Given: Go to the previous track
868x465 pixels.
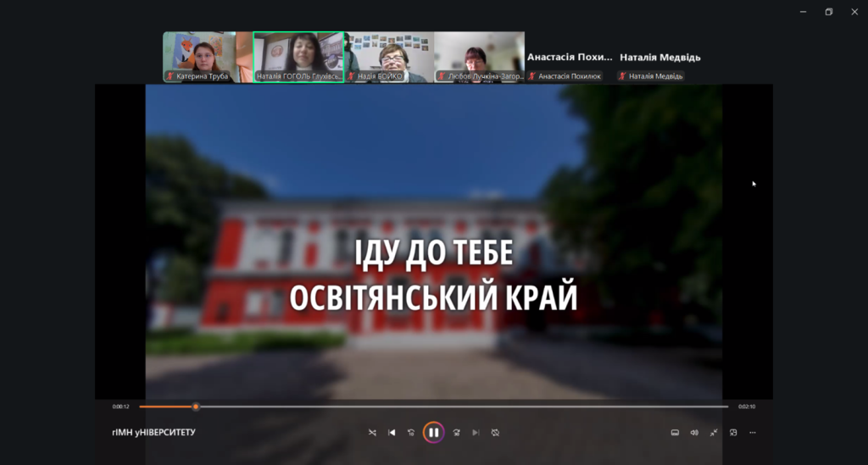Looking at the screenshot, I should click(x=392, y=432).
